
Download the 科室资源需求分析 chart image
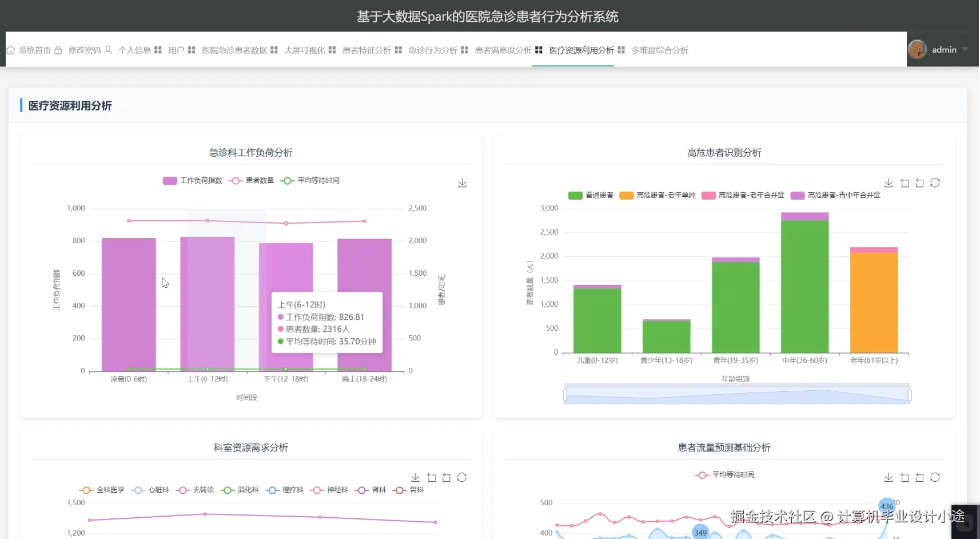click(x=415, y=477)
